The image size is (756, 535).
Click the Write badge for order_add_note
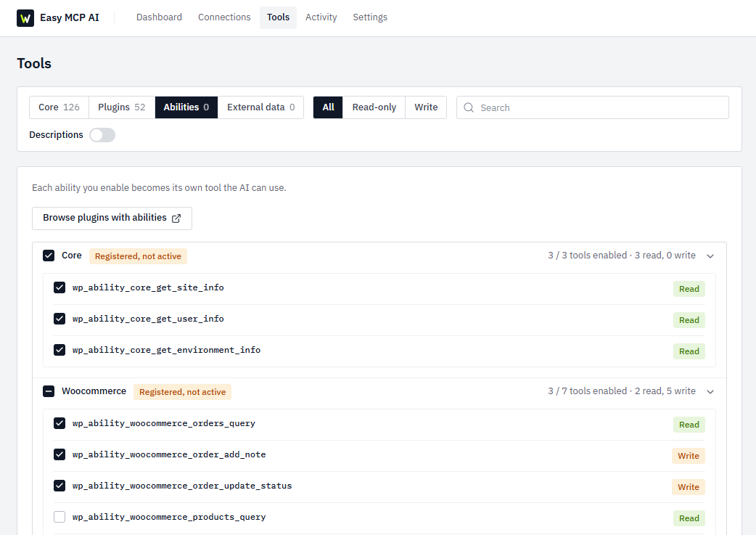coord(689,456)
